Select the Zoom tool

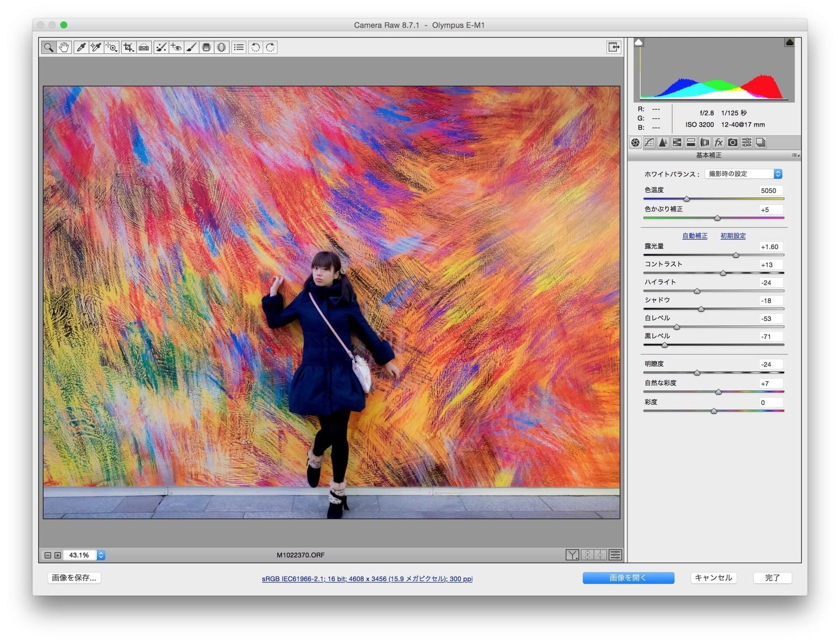click(x=49, y=47)
